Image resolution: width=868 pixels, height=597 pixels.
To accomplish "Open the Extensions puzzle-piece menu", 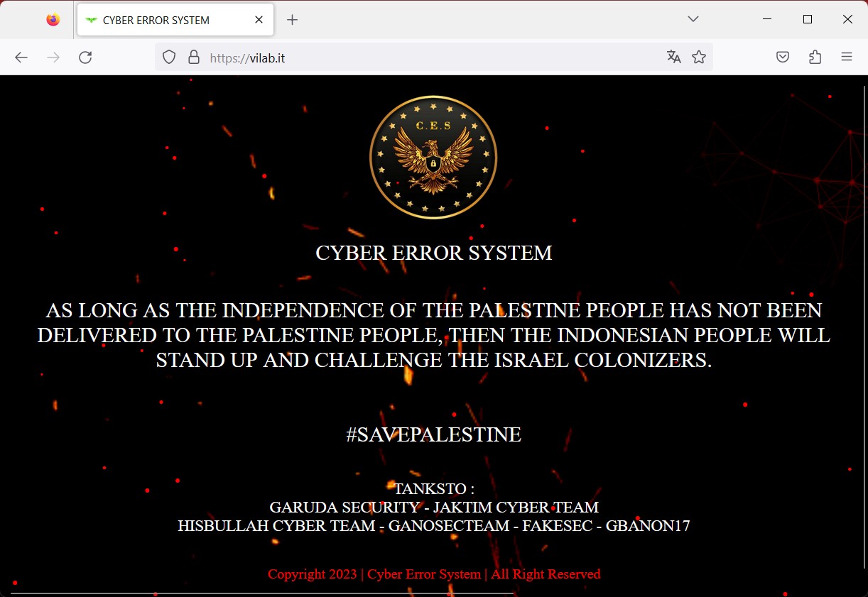I will click(x=815, y=57).
